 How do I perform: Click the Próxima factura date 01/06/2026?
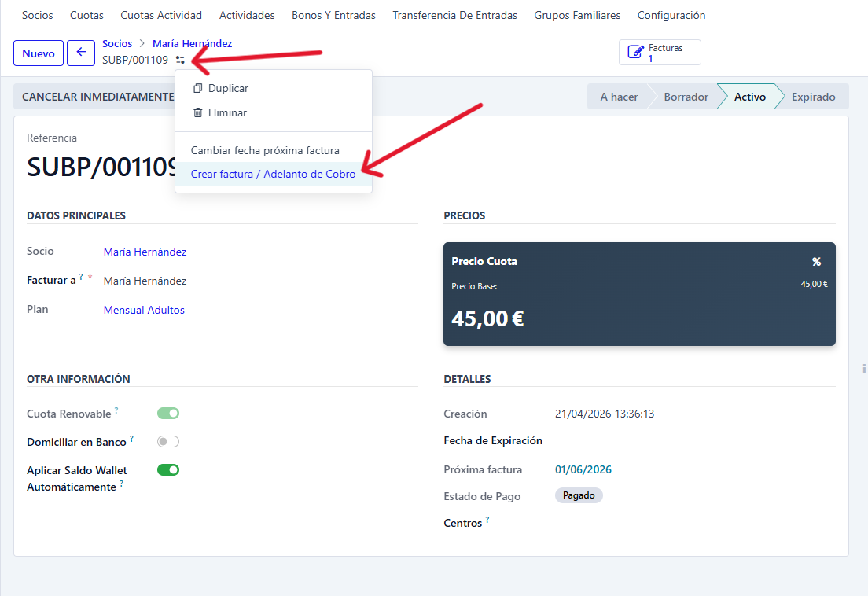583,470
